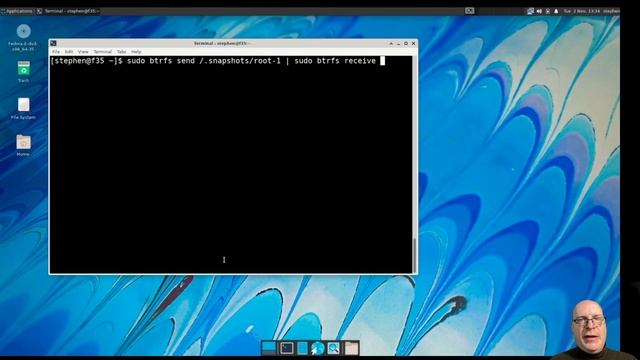Open Application Finder magnifier in dock
Screen dimensions: 640x360
tap(333, 348)
